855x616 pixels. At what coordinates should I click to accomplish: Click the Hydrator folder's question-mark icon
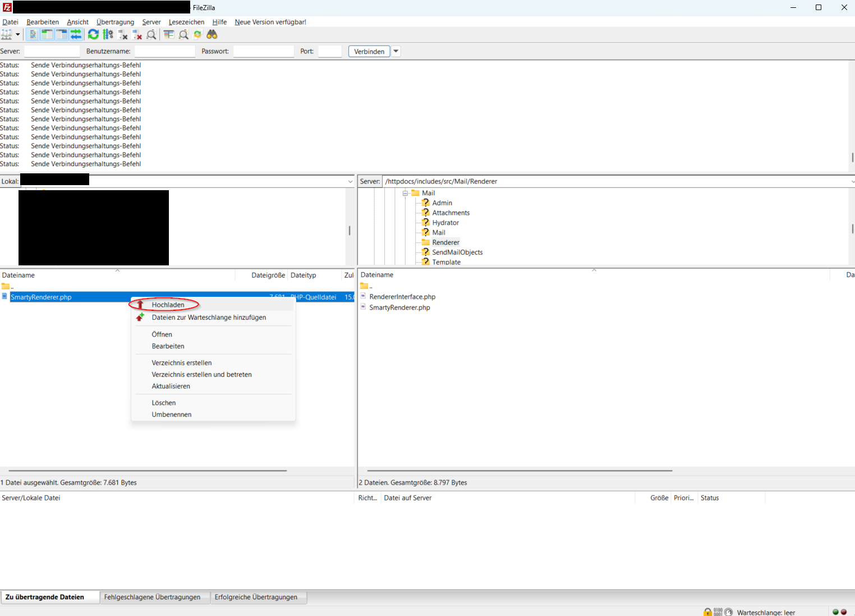click(426, 223)
